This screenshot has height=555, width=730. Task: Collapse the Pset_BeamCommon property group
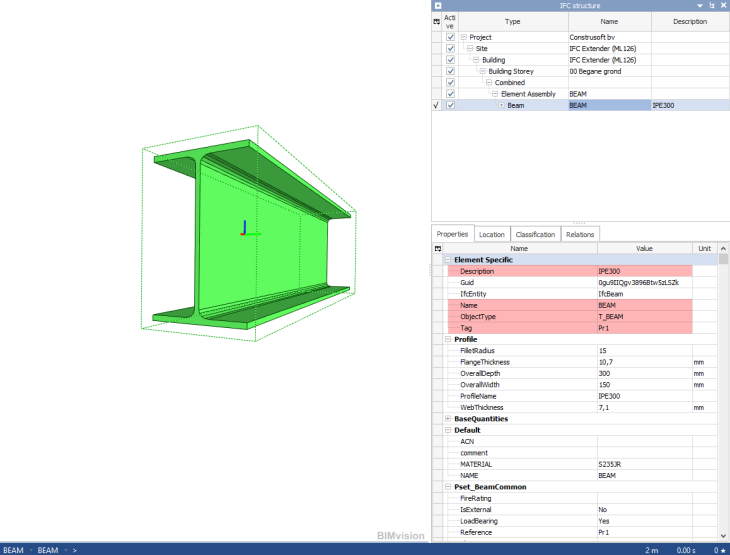click(x=448, y=487)
